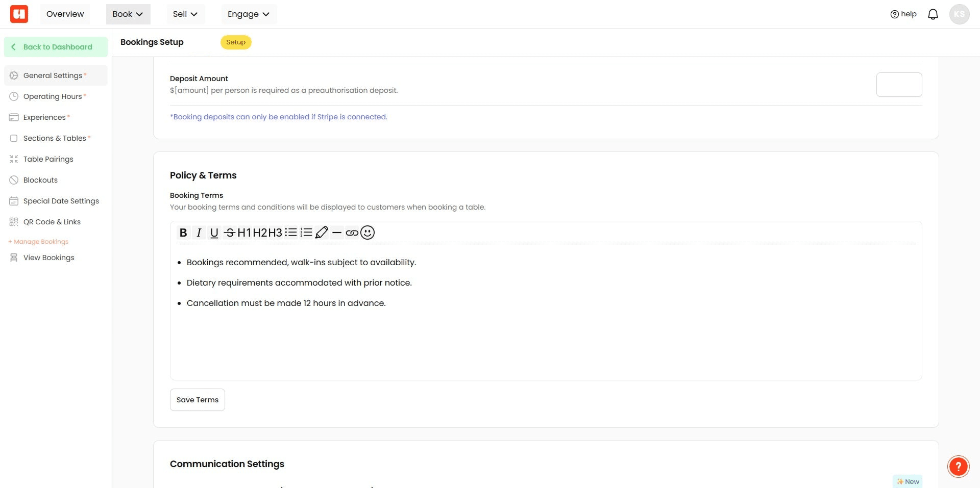Image resolution: width=980 pixels, height=488 pixels.
Task: Click the app logo in top bar
Action: [19, 14]
